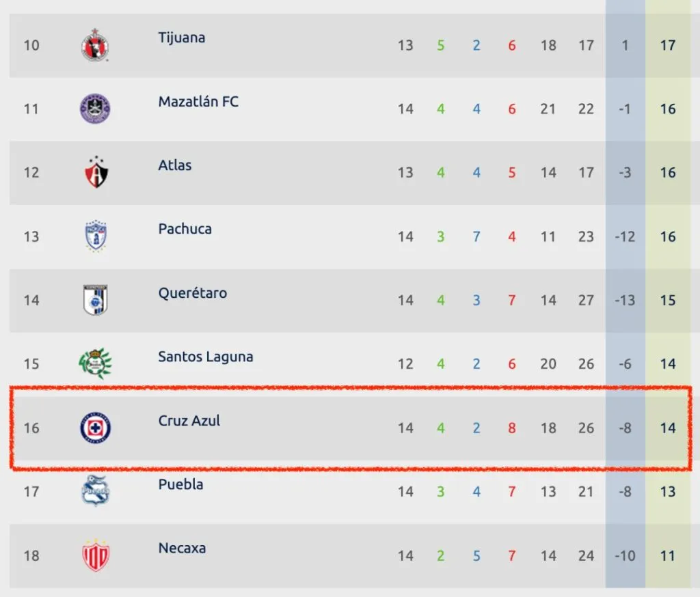This screenshot has width=700, height=597.
Task: Open the Mazatlán FC team link
Action: [198, 102]
